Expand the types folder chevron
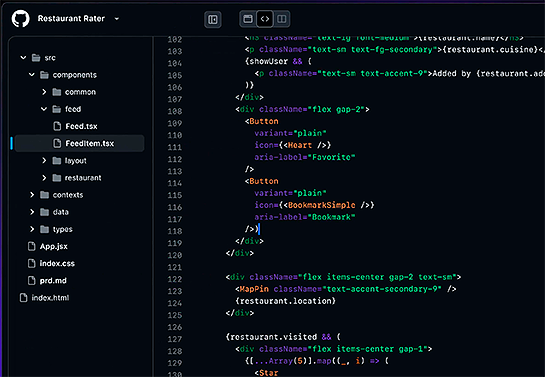The width and height of the screenshot is (545, 377). coord(32,229)
